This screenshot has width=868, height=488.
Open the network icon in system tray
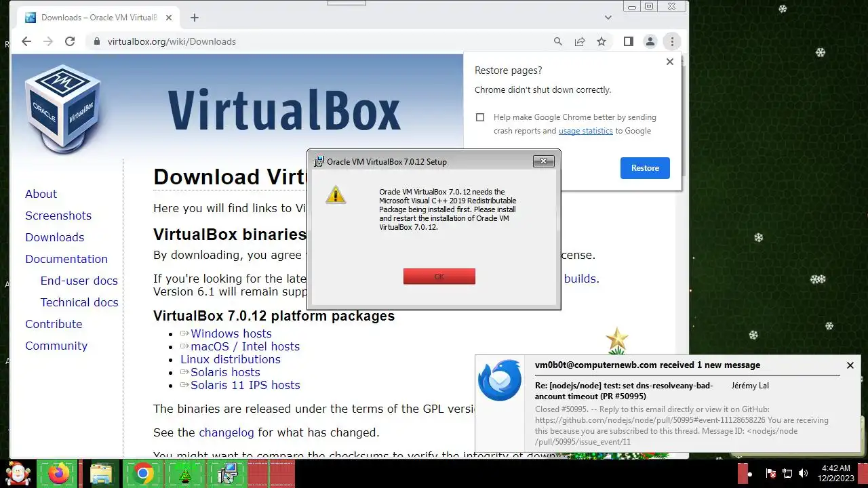787,474
